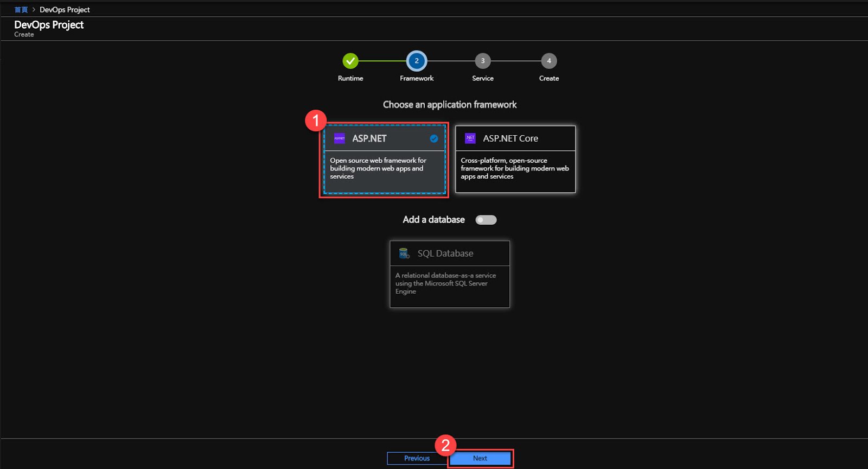Click the Runtime step label
Viewport: 868px width, 469px height.
click(x=350, y=78)
